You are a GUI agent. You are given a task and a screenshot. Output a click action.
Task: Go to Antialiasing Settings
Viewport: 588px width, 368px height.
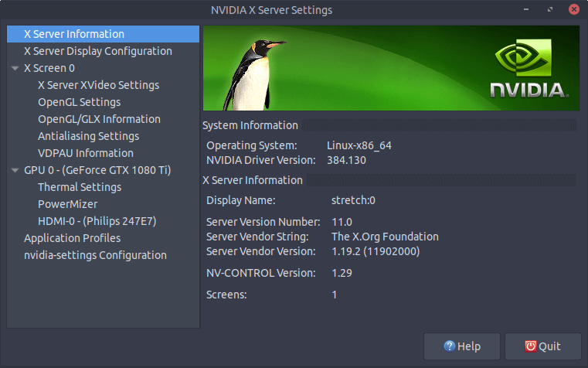coord(88,136)
